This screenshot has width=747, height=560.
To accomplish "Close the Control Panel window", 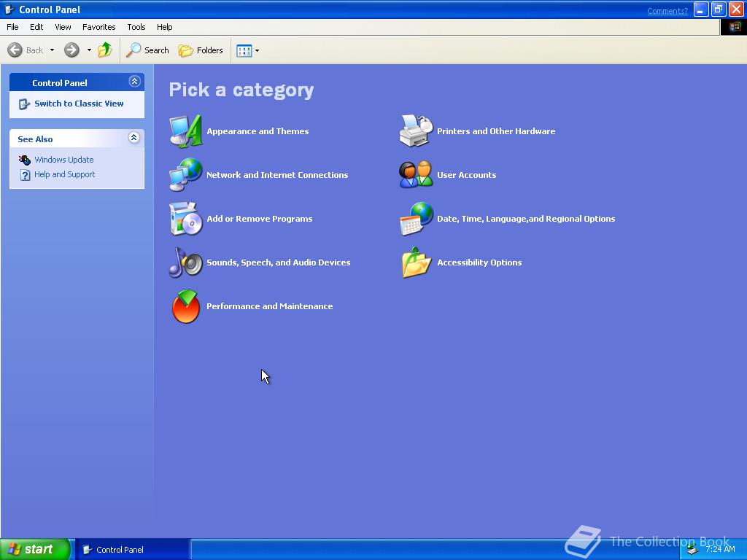I will (737, 9).
